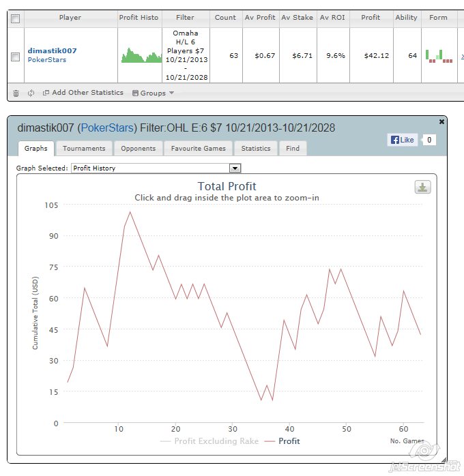The height and width of the screenshot is (476, 464).
Task: Close the dimastik007 details panel
Action: [x=441, y=122]
